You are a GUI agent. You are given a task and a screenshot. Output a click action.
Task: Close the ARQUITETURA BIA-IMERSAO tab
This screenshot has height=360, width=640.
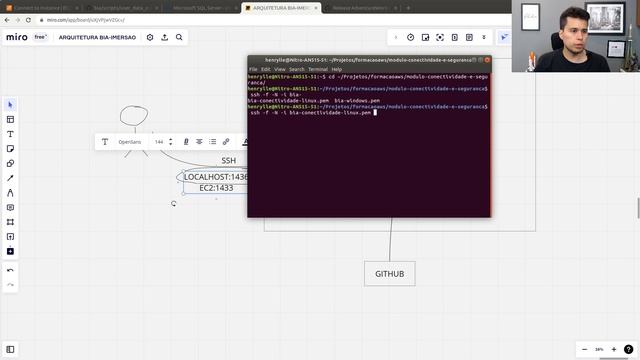pos(316,8)
